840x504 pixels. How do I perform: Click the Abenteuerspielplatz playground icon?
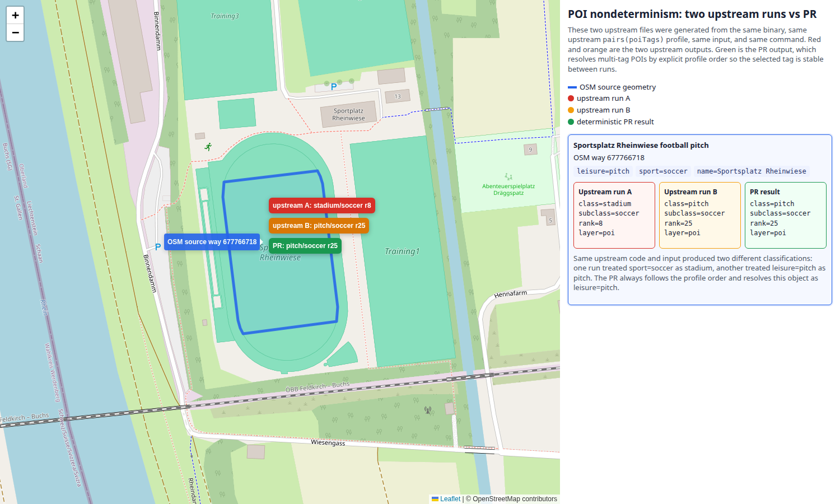tap(508, 177)
